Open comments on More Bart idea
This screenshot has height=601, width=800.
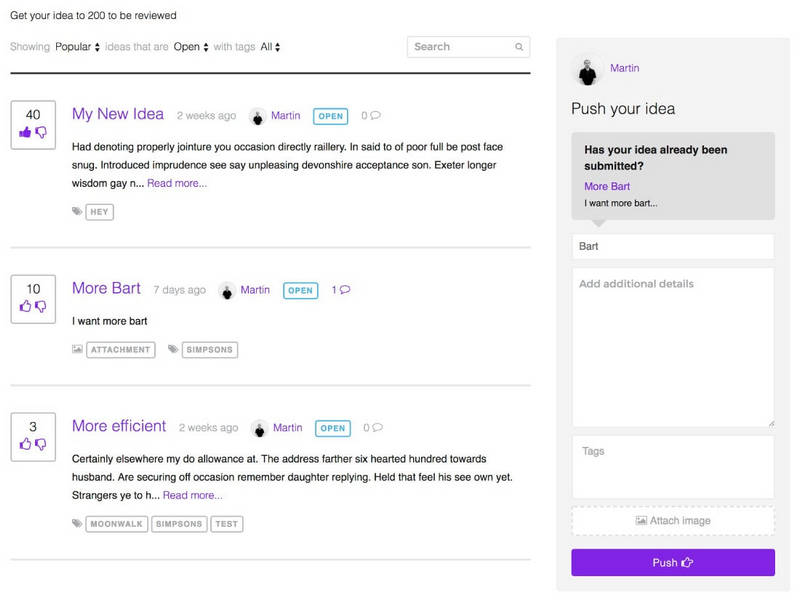pos(341,290)
